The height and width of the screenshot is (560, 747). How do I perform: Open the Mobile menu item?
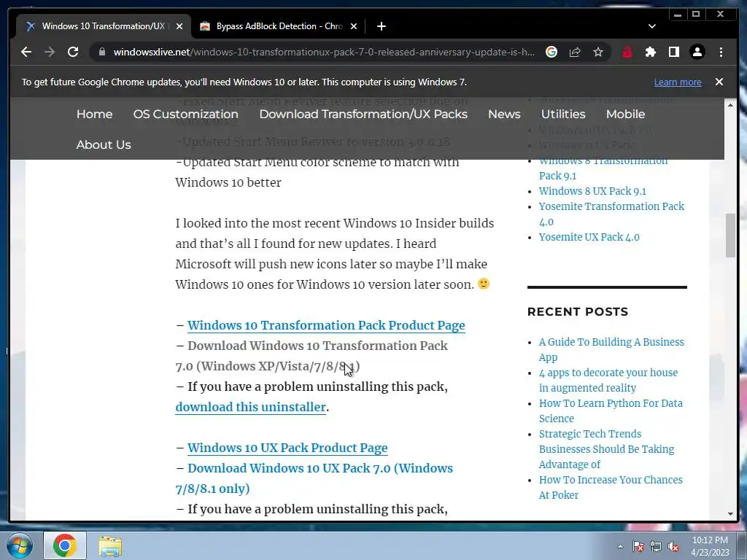625,114
